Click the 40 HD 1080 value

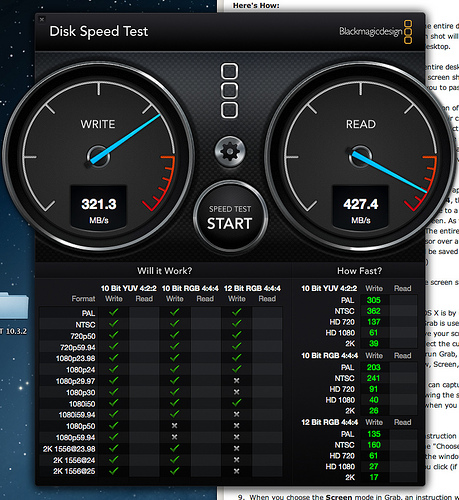tap(374, 400)
